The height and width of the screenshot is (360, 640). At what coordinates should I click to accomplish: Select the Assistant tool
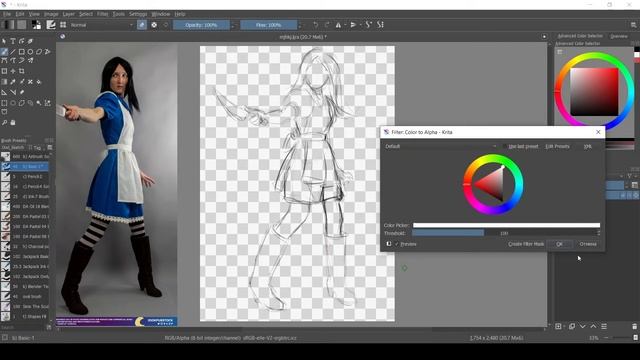pyautogui.click(x=4, y=93)
